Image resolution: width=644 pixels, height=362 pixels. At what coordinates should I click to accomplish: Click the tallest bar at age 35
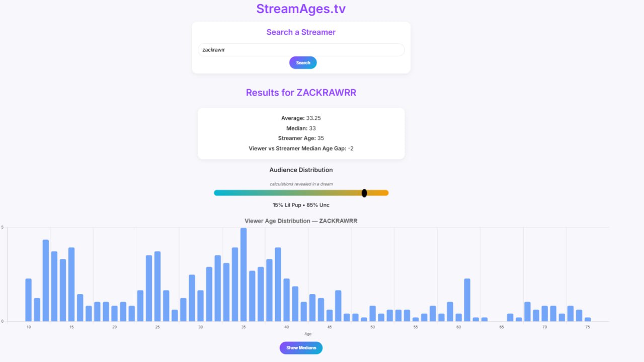(x=244, y=274)
